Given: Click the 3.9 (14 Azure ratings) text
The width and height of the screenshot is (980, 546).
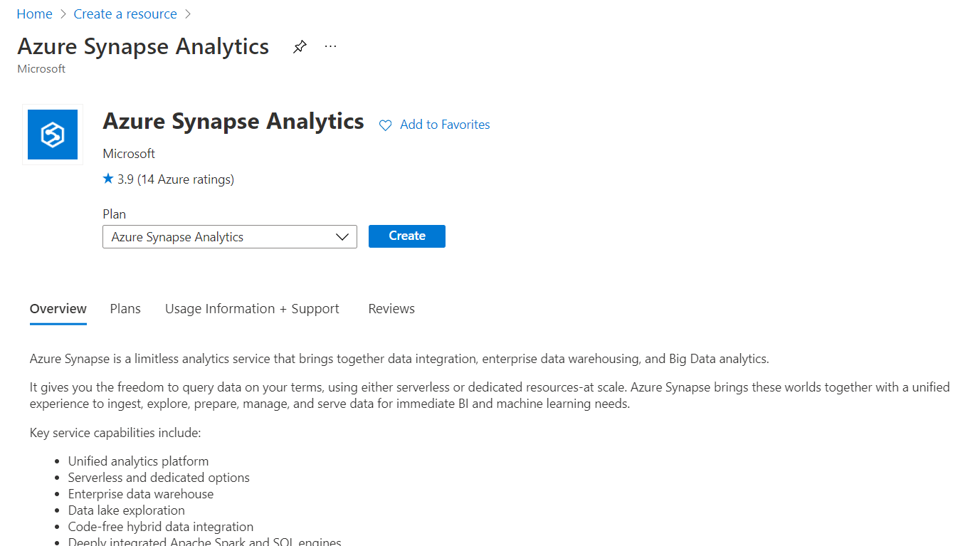Looking at the screenshot, I should [x=176, y=179].
